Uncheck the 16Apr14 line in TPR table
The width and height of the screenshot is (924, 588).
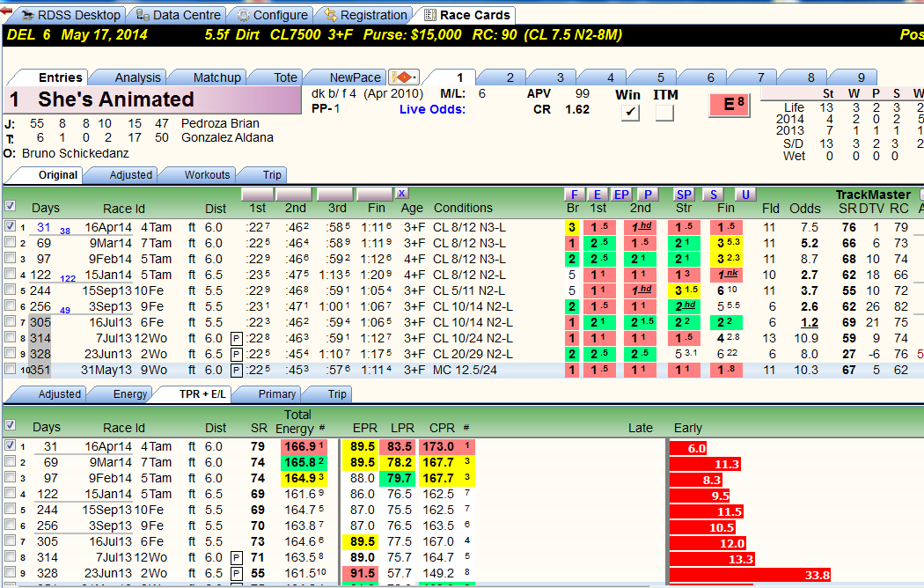[x=10, y=445]
